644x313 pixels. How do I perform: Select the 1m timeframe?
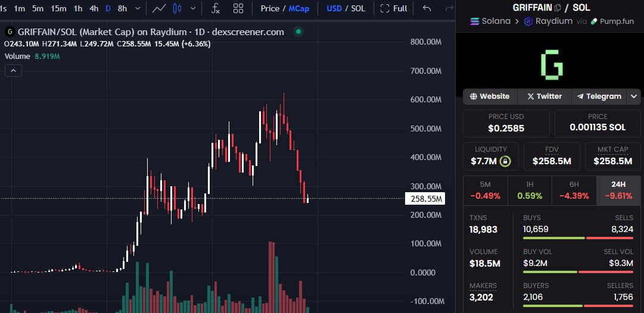(x=19, y=8)
